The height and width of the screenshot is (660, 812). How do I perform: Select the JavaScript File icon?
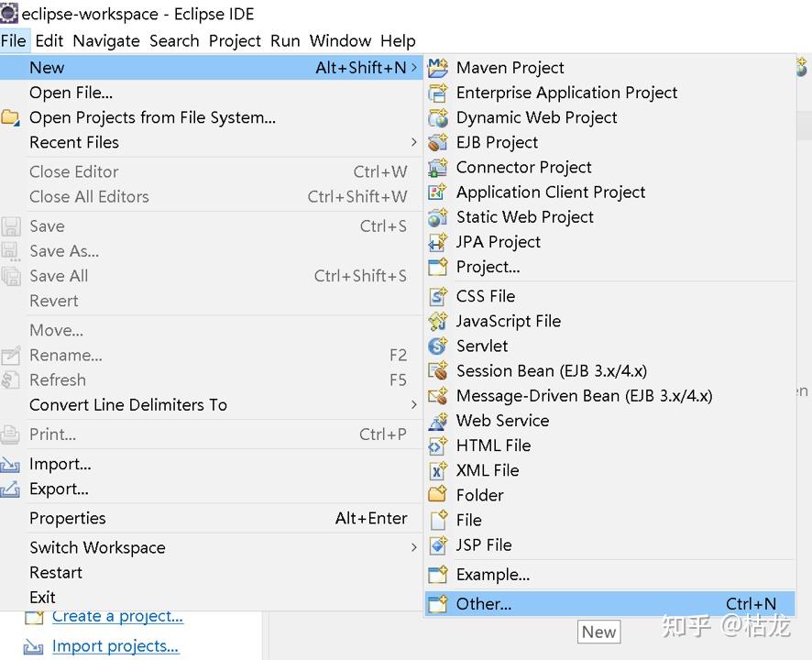438,321
